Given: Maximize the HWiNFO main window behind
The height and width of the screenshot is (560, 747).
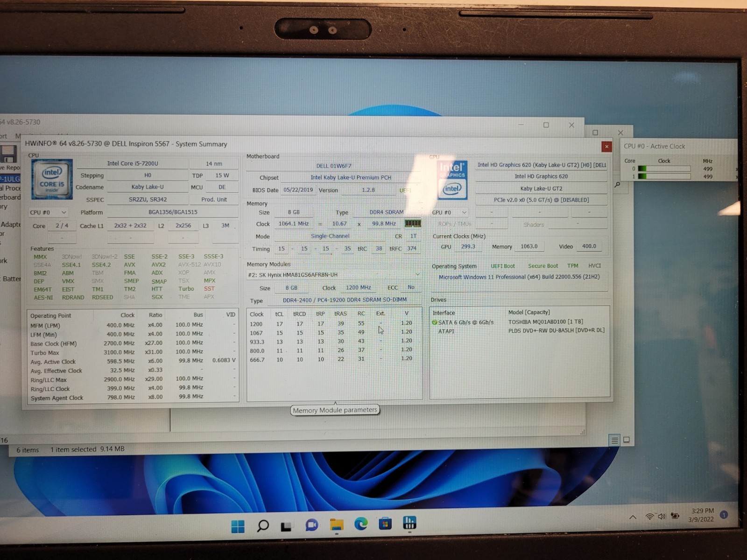Looking at the screenshot, I should point(546,125).
